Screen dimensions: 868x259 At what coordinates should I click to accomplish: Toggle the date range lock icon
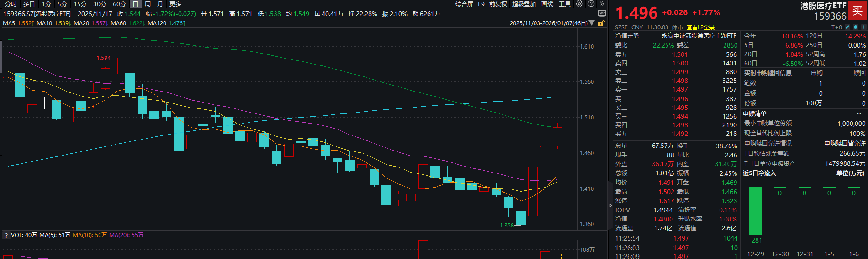601,23
